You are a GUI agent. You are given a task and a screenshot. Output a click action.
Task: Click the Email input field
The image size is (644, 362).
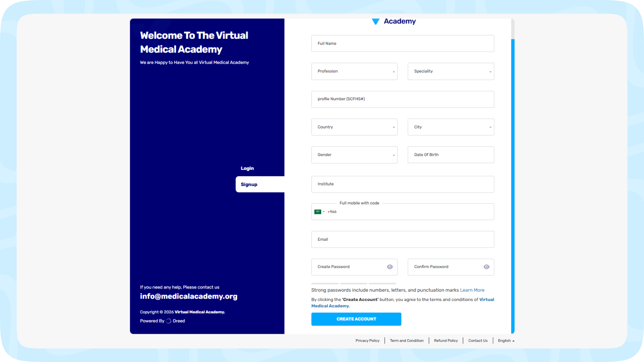402,239
